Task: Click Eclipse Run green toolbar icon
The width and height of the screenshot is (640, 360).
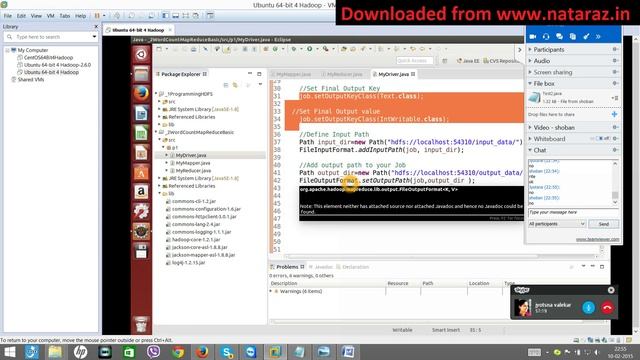Action: (x=309, y=49)
